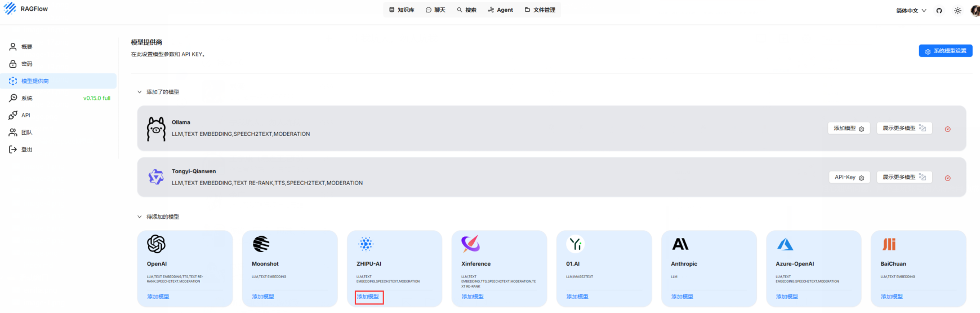
Task: Expand 展示更多模型 for Tongyi-Qianwen
Action: pos(904,177)
